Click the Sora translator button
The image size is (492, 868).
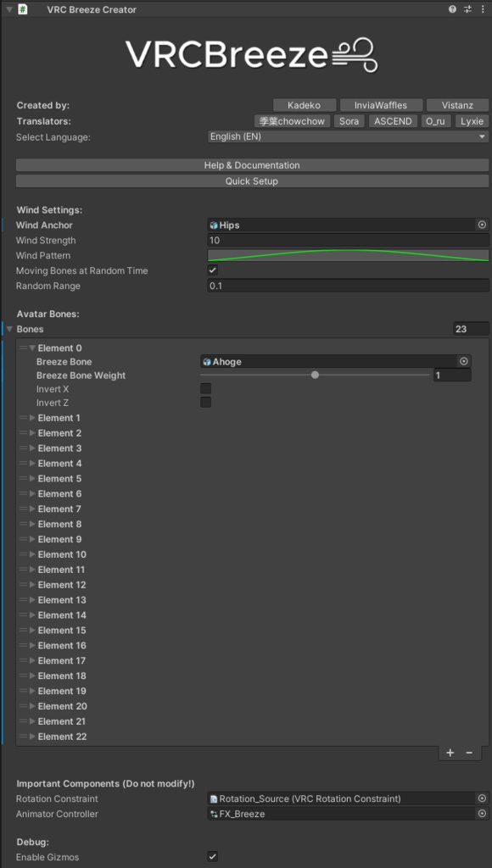pos(349,121)
